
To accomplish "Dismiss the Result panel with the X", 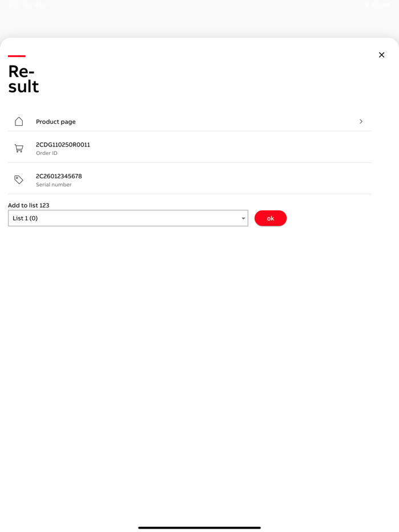I will tap(381, 55).
